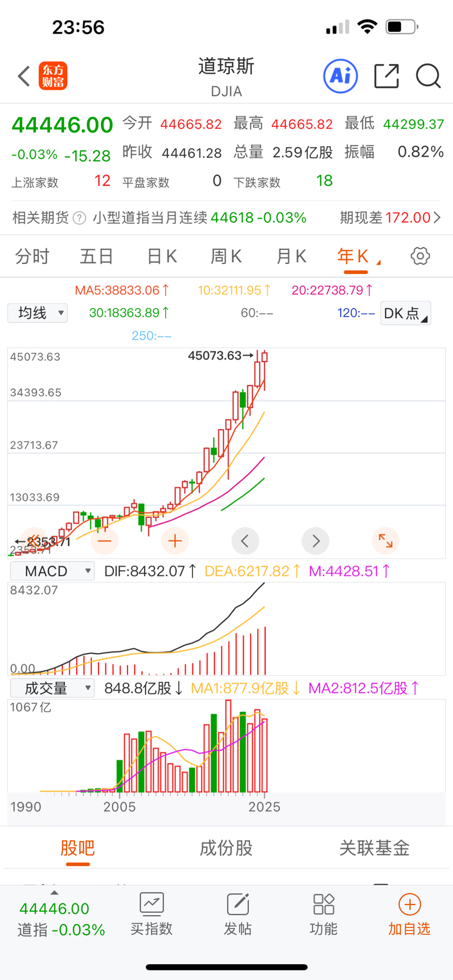Switch to 周K tab
The image size is (453, 980).
[x=226, y=256]
